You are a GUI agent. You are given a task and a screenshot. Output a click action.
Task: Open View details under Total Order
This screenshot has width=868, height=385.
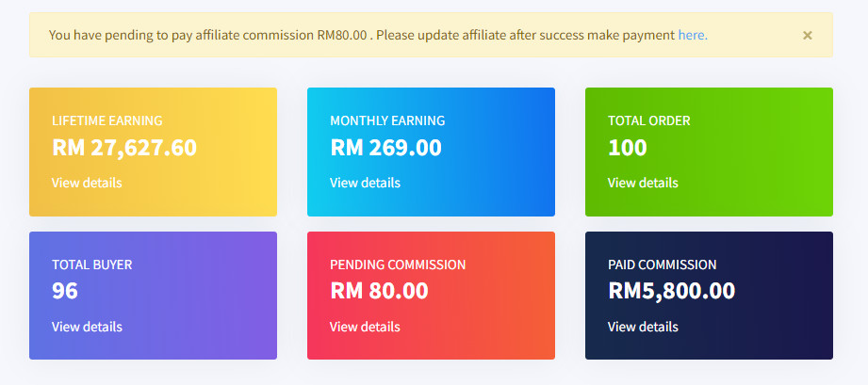click(x=643, y=183)
